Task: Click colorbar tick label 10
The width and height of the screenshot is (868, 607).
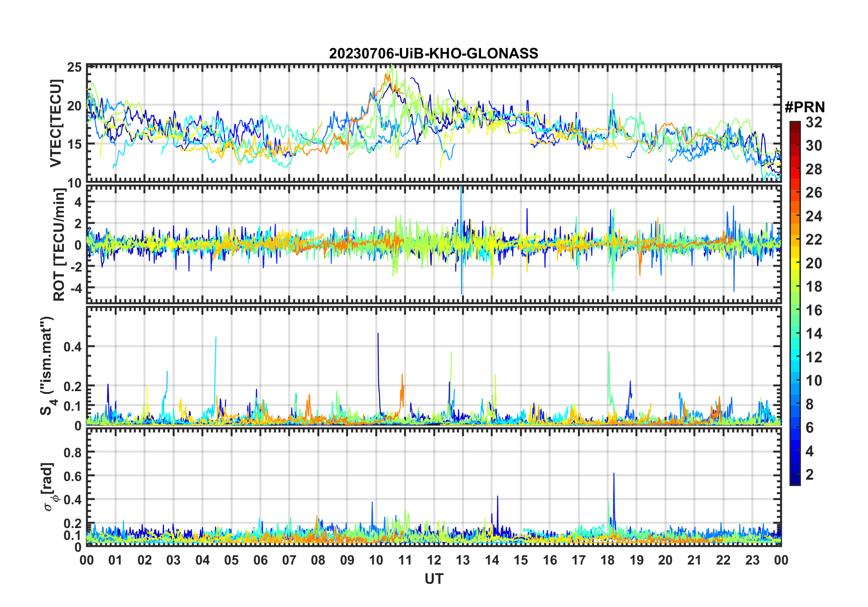Action: (x=813, y=381)
